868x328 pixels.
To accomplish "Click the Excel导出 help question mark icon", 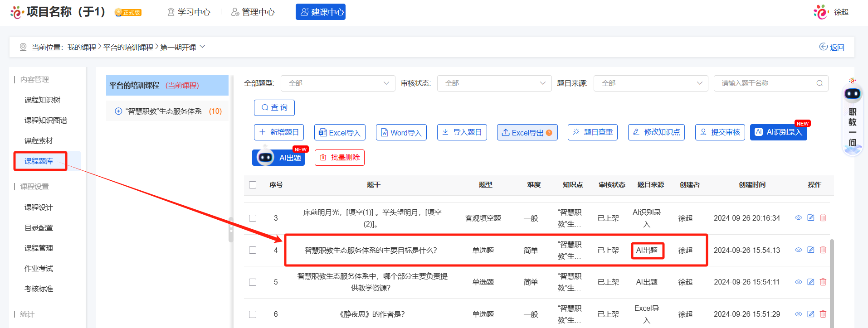I will tap(549, 133).
